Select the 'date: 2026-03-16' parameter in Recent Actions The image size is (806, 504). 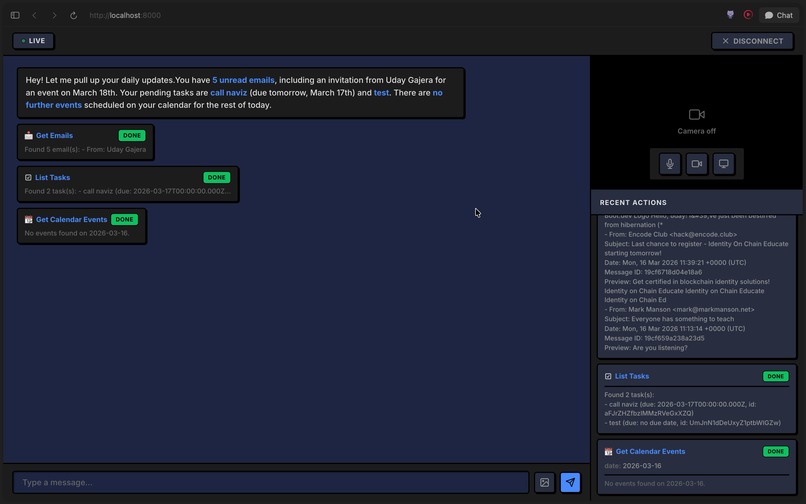click(633, 466)
